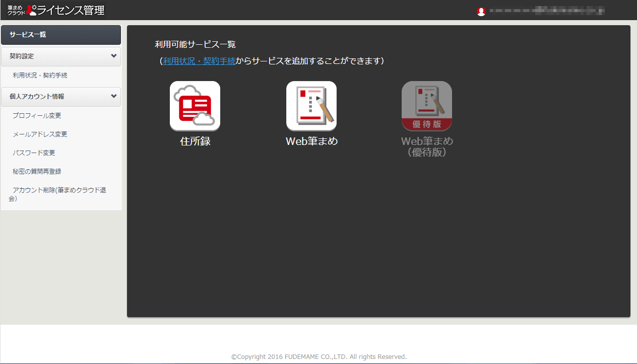This screenshot has width=637, height=364.
Task: Click the blurred account name in header
Action: tap(547, 11)
